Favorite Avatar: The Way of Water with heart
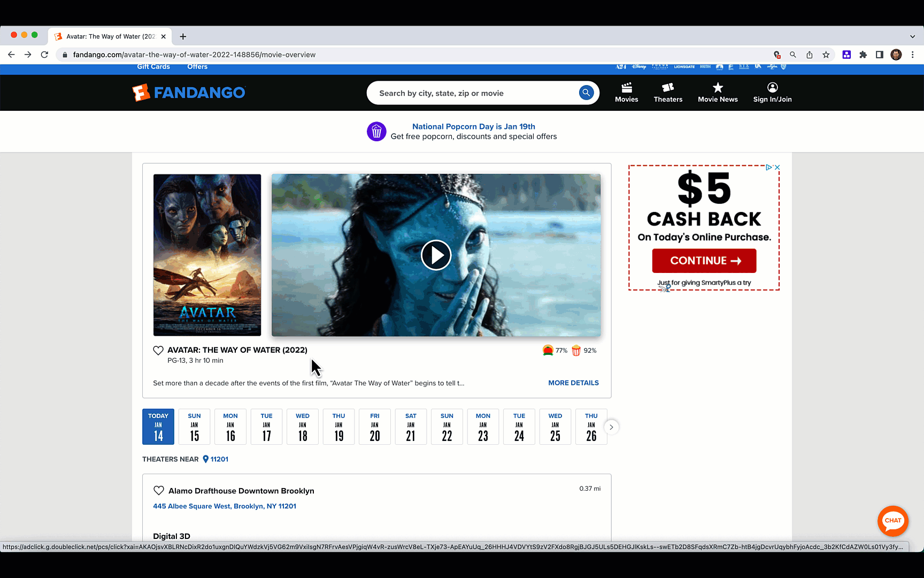 (x=158, y=351)
